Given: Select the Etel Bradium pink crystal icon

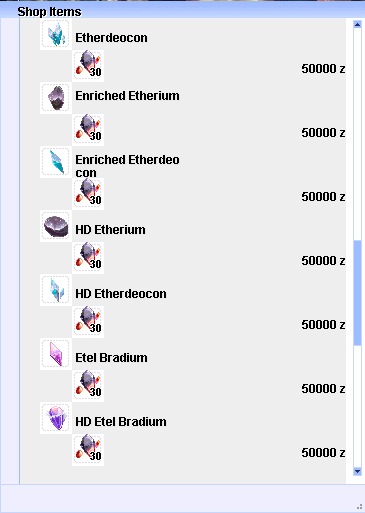Looking at the screenshot, I should tap(56, 354).
